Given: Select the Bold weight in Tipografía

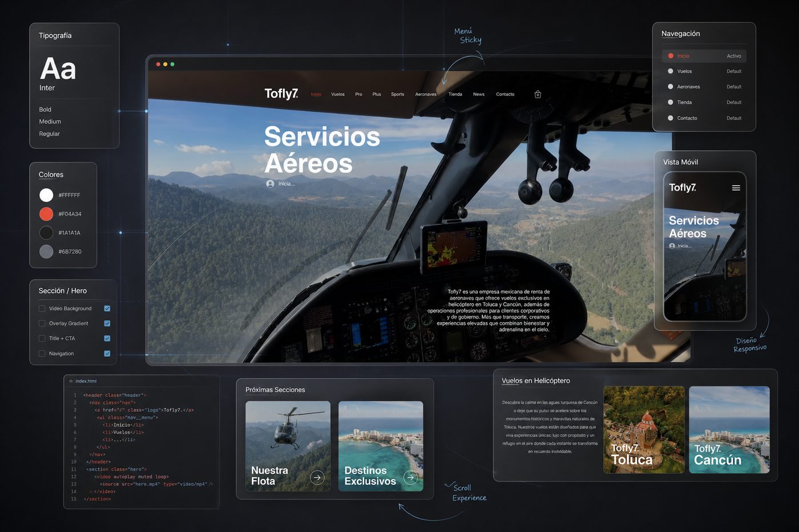Looking at the screenshot, I should tap(45, 109).
